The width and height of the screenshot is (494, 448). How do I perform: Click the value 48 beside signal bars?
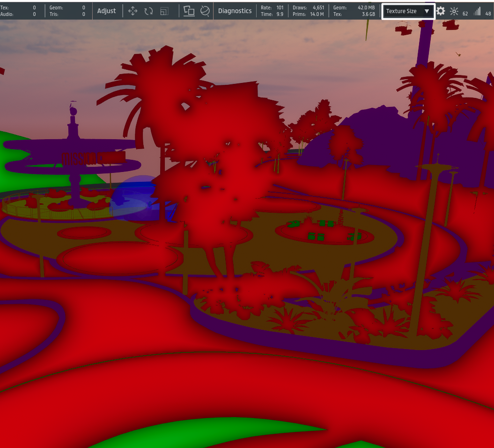(x=488, y=14)
